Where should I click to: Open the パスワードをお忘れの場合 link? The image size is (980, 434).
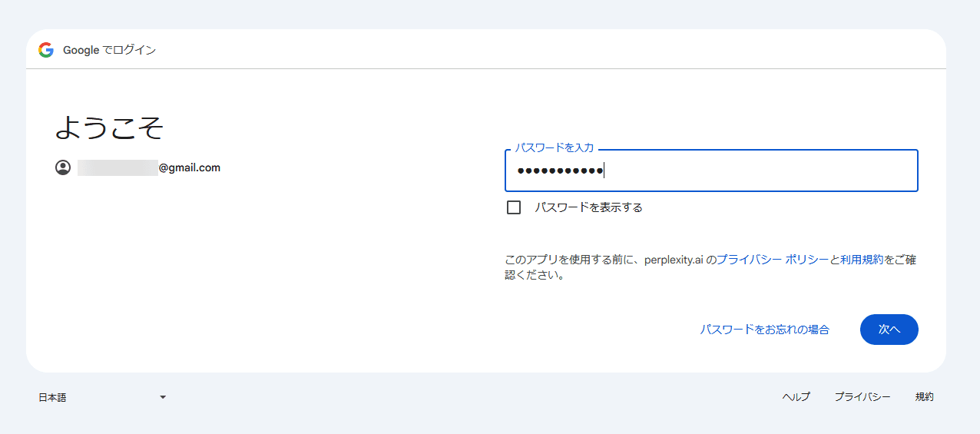tap(764, 330)
